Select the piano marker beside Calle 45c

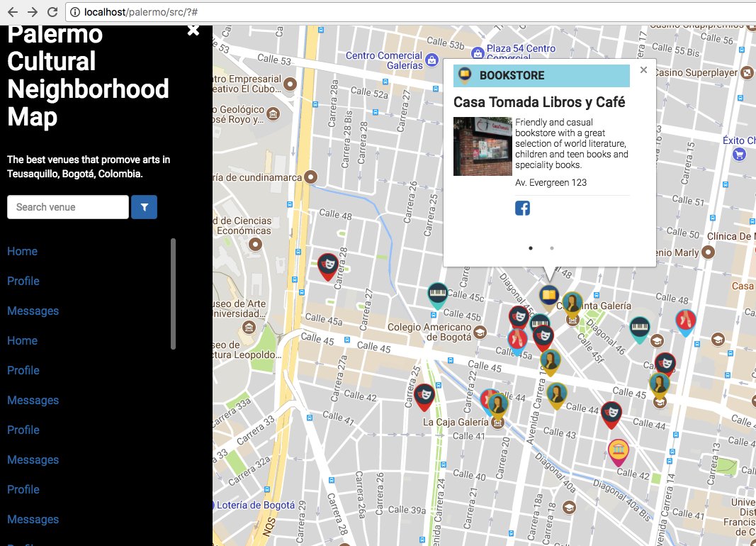437,295
